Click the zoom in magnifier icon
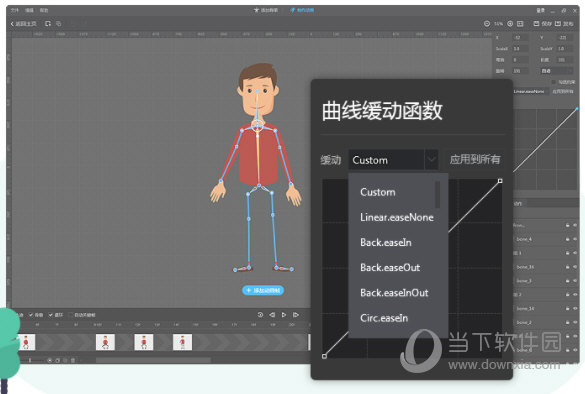 point(510,24)
